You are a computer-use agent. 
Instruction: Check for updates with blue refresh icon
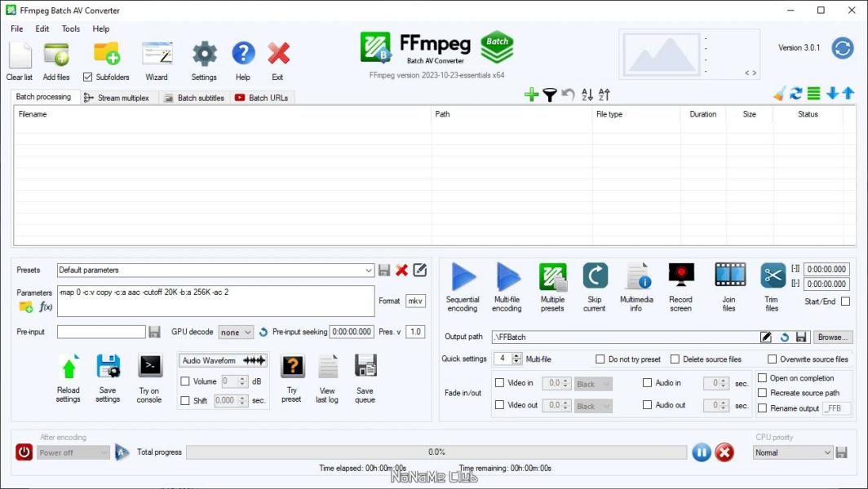click(x=843, y=48)
